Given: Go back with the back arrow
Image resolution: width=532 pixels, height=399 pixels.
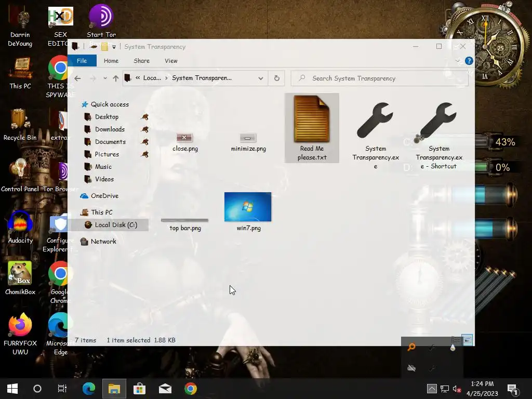Looking at the screenshot, I should 77,78.
